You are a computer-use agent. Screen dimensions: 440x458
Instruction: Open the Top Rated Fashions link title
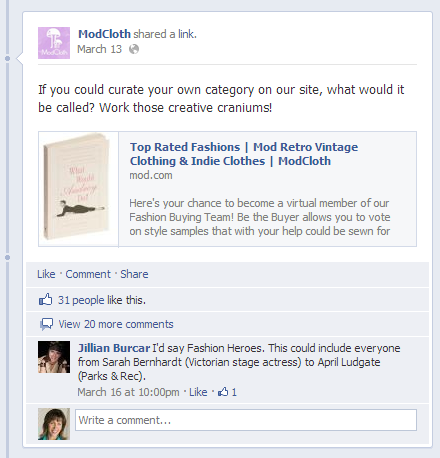(x=244, y=154)
